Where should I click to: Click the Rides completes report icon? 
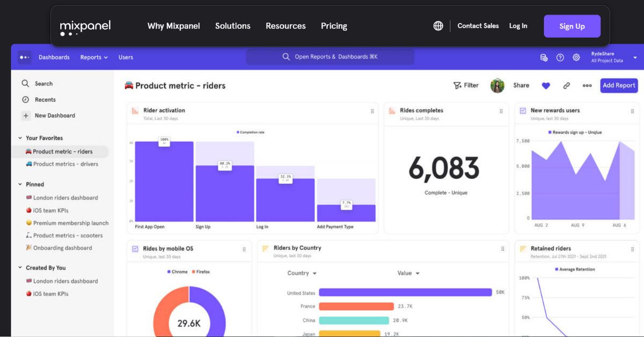point(392,111)
